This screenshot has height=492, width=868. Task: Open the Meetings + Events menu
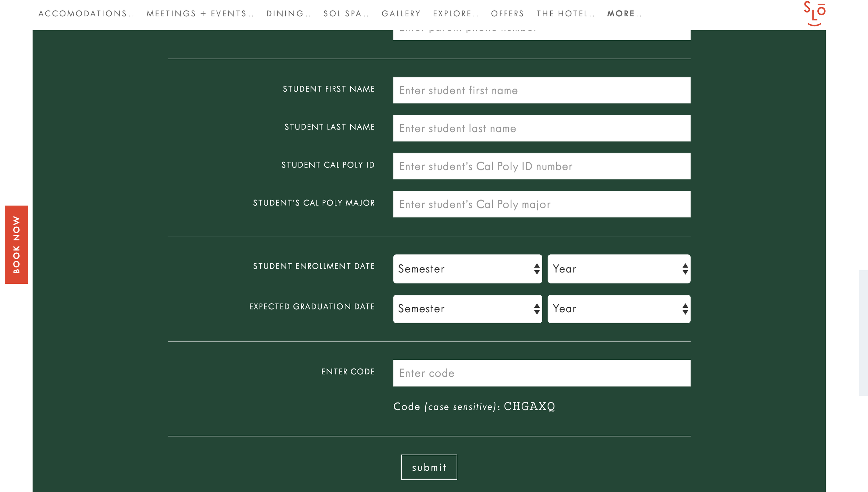click(x=200, y=14)
